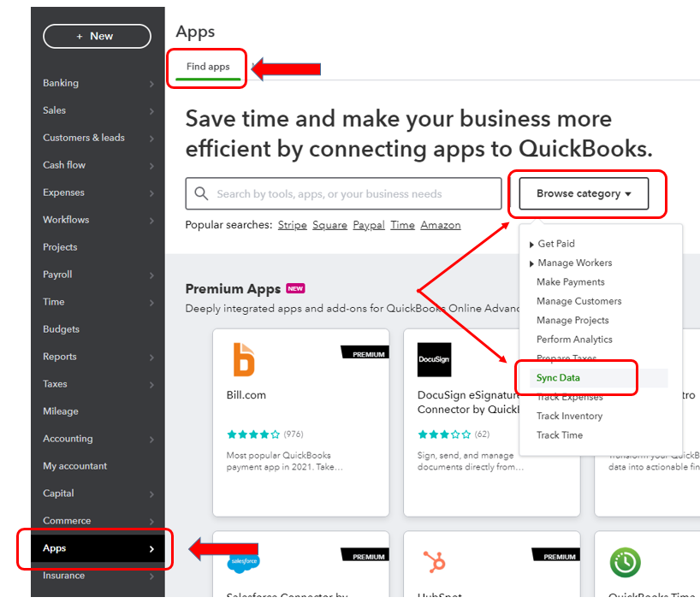Expand the Reports sidebar section
Viewport: 700px width, 615px height.
pyautogui.click(x=59, y=357)
